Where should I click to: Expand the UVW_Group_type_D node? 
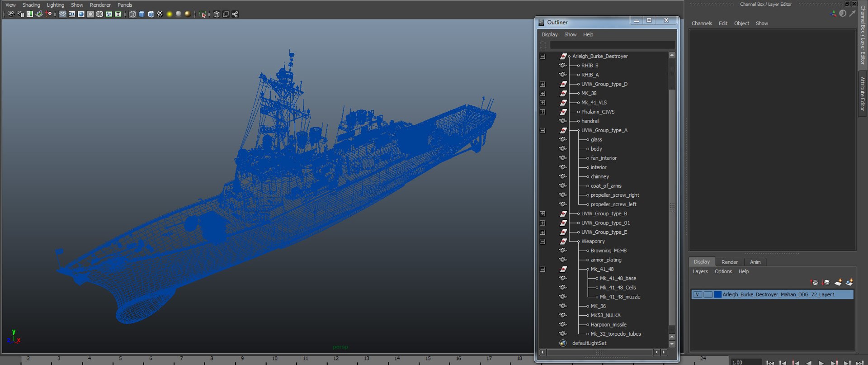(542, 84)
